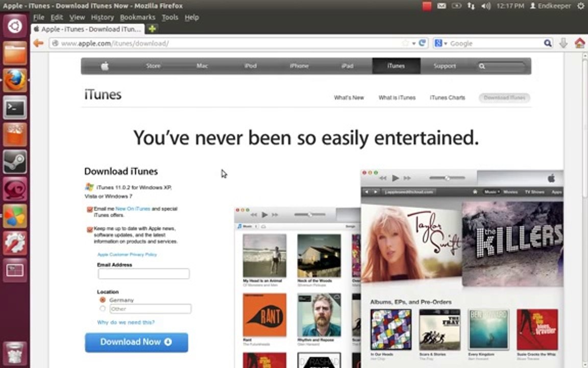Open the Bookmarks menu
Image resolution: width=588 pixels, height=368 pixels.
pos(138,17)
